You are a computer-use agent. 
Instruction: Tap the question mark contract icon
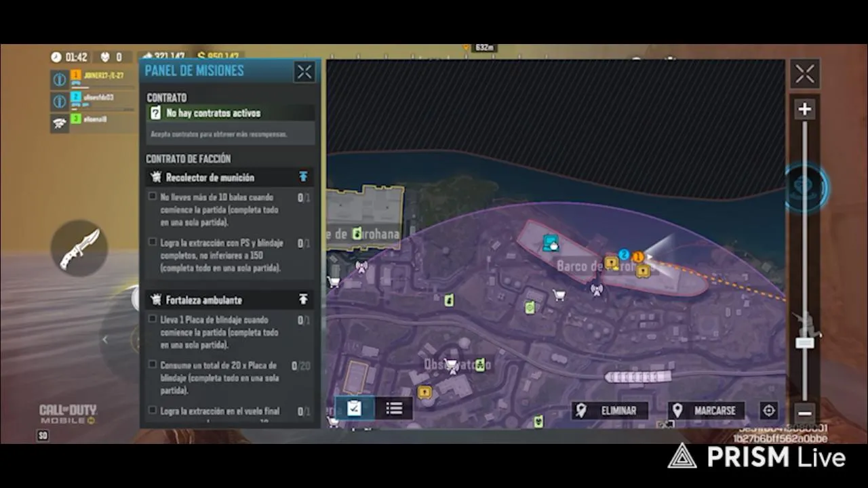point(155,113)
